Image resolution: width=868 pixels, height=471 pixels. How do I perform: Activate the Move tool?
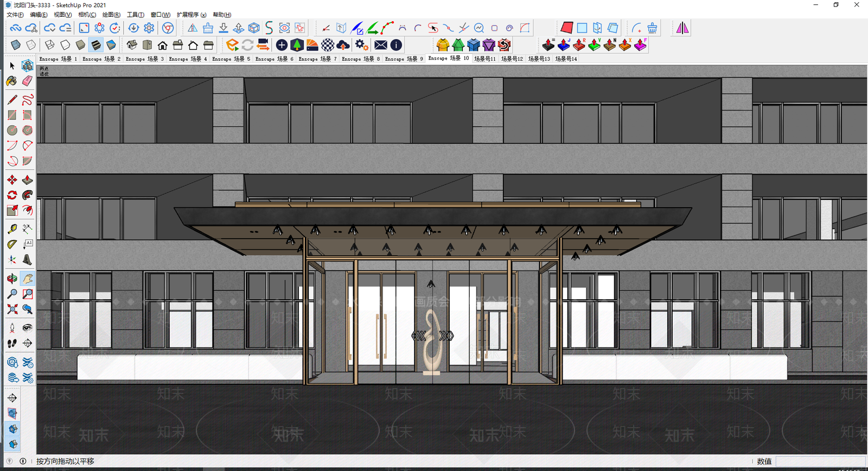12,179
